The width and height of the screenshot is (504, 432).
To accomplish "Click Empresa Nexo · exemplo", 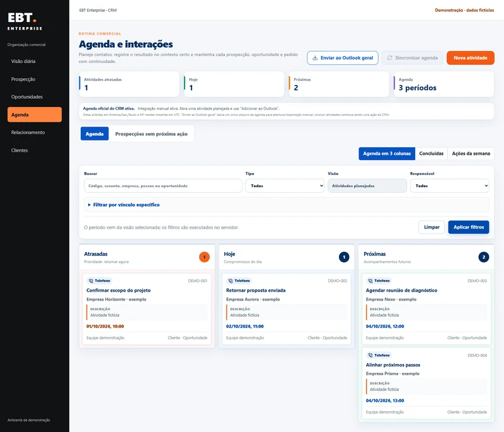I will pyautogui.click(x=391, y=299).
